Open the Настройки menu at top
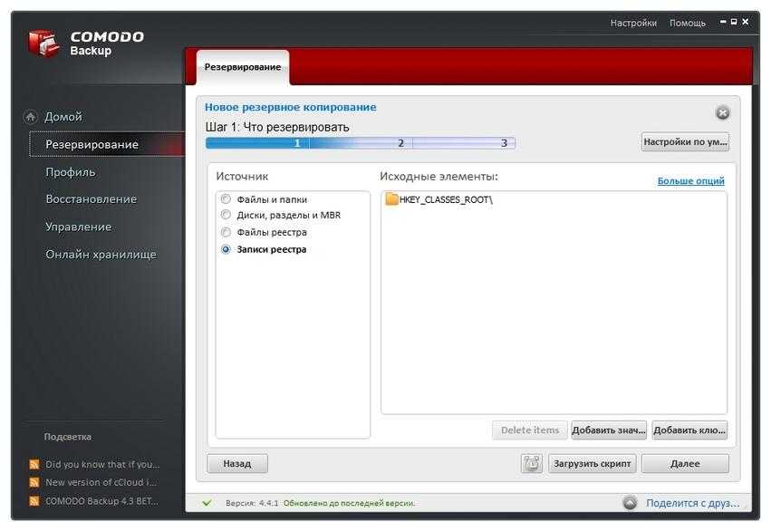This screenshot has height=532, width=771. [633, 23]
